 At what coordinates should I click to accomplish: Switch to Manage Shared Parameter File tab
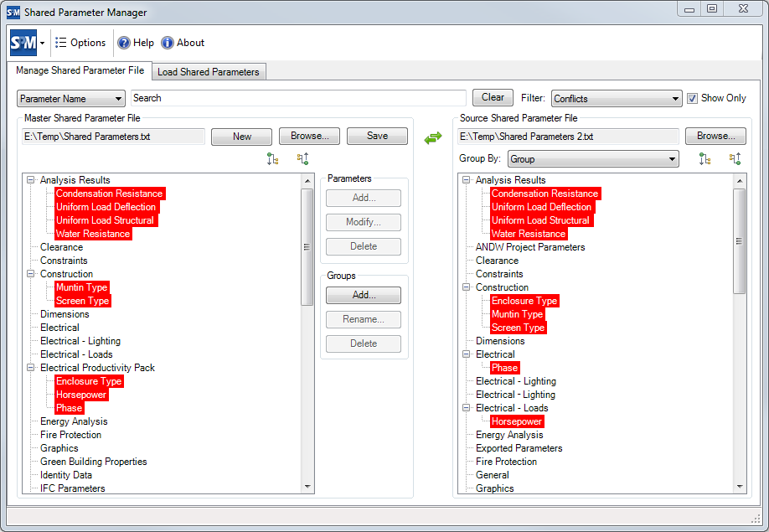pyautogui.click(x=80, y=70)
